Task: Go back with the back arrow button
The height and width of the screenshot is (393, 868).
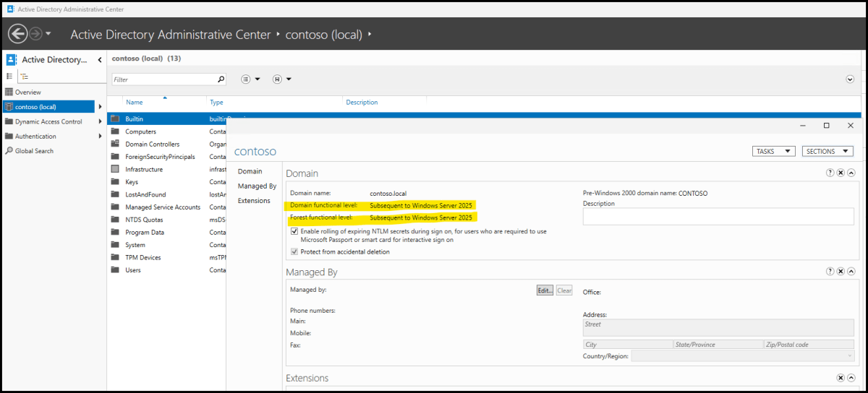Action: (x=17, y=33)
